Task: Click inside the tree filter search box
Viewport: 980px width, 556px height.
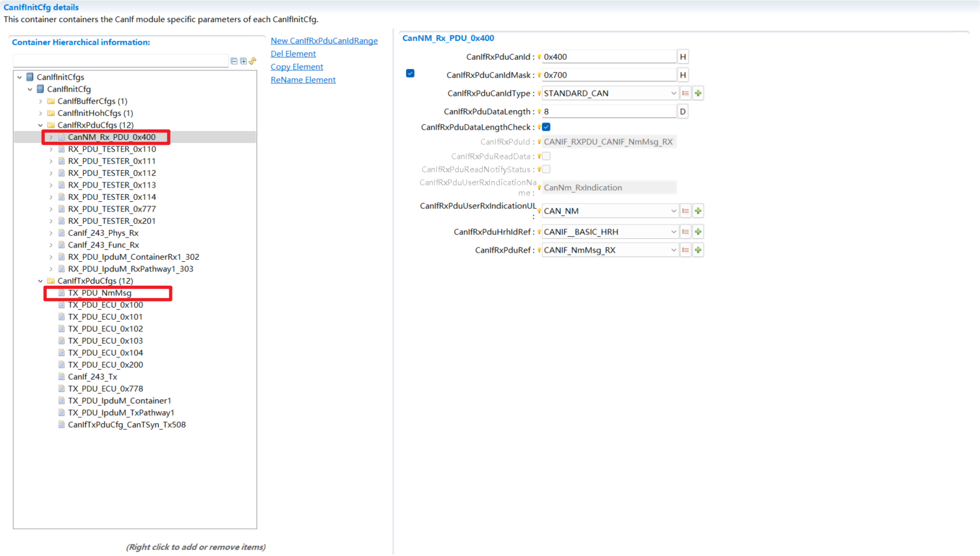Action: (x=120, y=61)
